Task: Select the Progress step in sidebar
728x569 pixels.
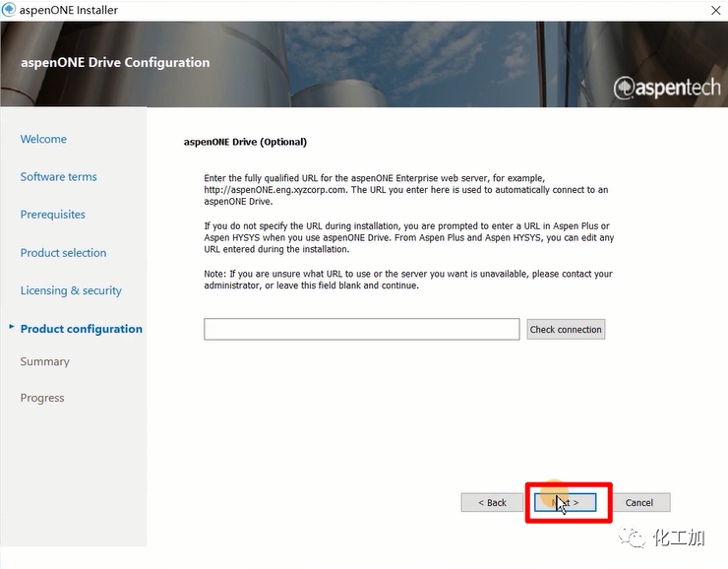Action: point(42,398)
